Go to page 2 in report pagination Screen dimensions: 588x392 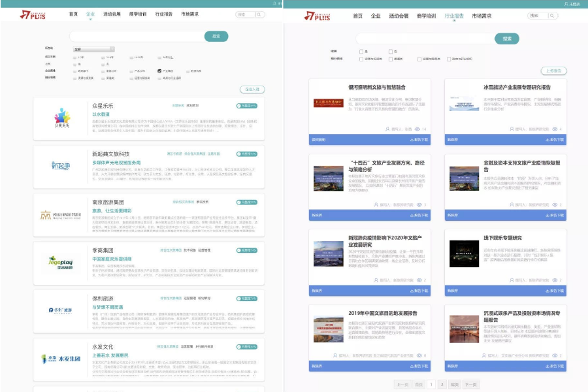442,385
